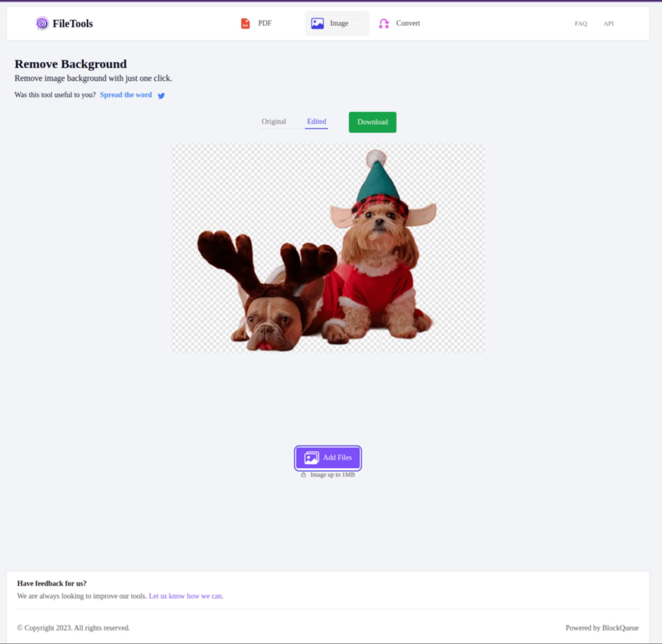
Task: Click the Spread the word link
Action: 126,95
